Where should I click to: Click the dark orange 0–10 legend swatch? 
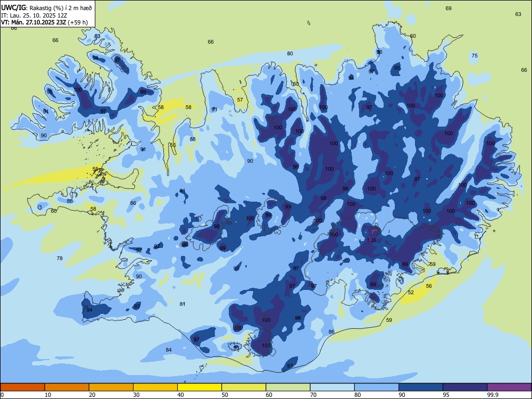coord(22,387)
